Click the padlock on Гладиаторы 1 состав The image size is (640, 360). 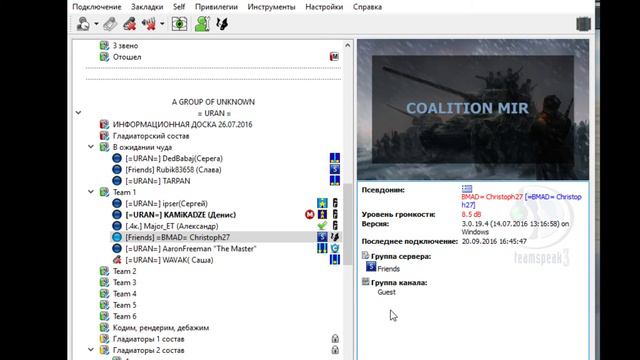point(335,338)
